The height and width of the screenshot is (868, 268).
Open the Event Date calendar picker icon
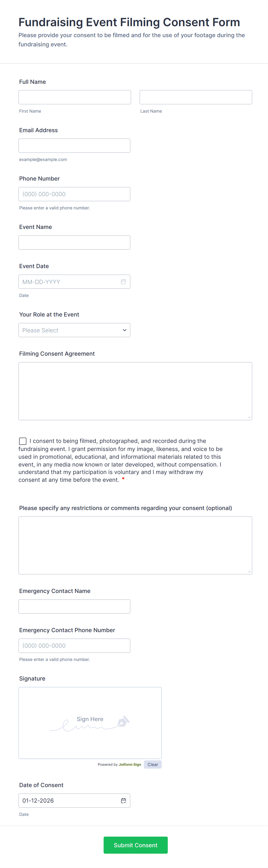(x=123, y=282)
